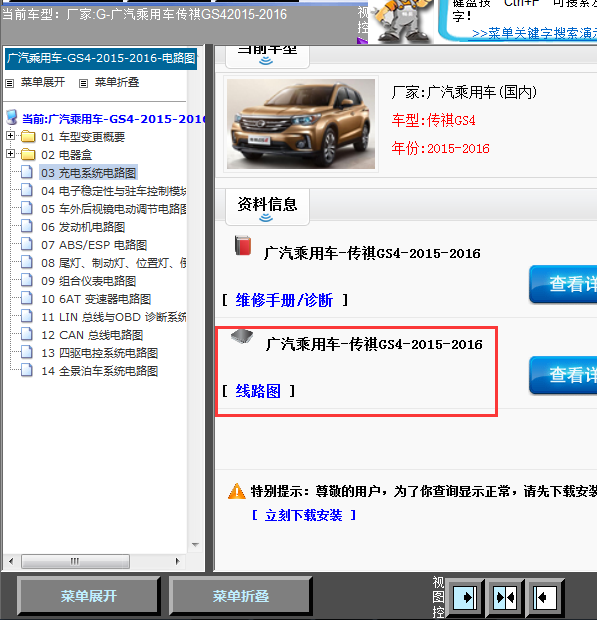This screenshot has height=620, width=597.
Task: Click document icon for 03 充电系统电路图
Action: pyautogui.click(x=27, y=172)
